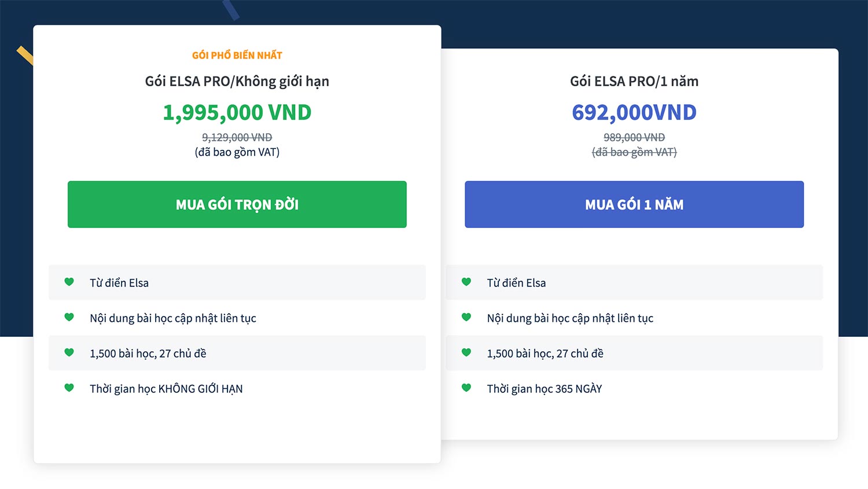Click the crossed-out price '9,129,000 VND'
The width and height of the screenshot is (868, 489).
pyautogui.click(x=237, y=138)
